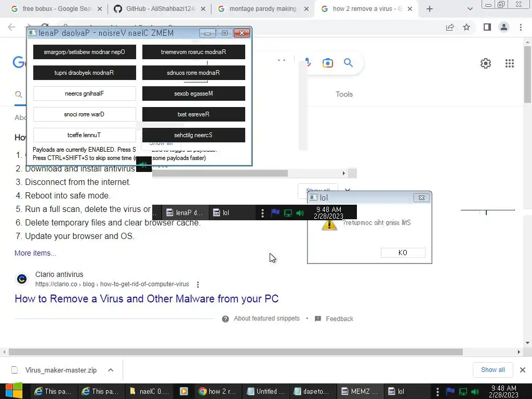Open the Chrome profile avatar

[x=504, y=27]
